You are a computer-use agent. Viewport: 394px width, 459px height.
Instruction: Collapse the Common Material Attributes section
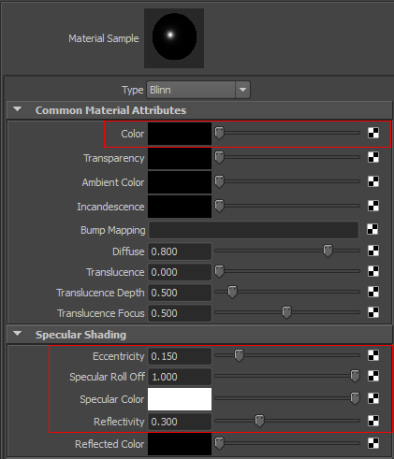coord(17,109)
